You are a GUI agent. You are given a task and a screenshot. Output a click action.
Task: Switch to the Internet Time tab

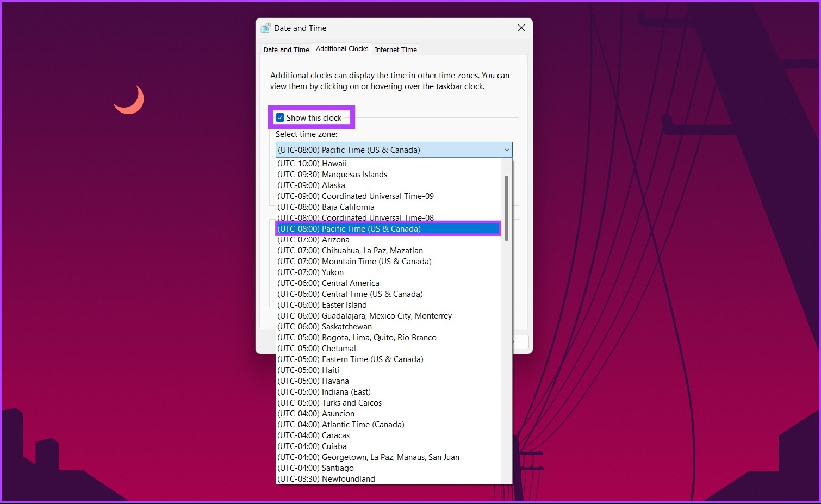[x=395, y=49]
